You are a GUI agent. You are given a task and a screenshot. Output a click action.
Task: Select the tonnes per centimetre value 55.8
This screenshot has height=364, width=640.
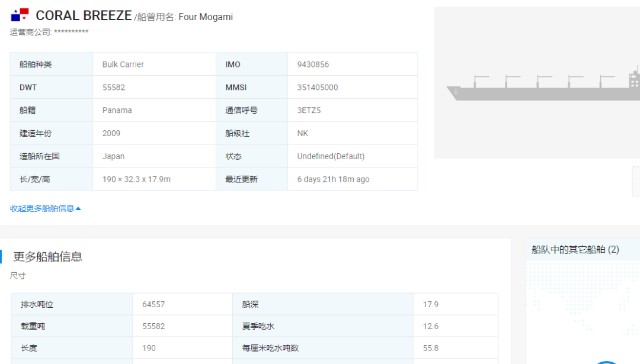coord(431,348)
